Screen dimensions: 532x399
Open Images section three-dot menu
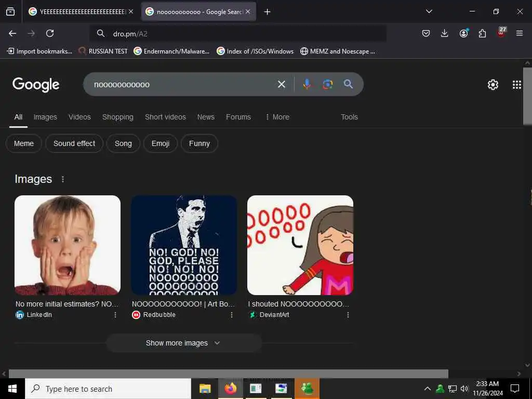click(x=63, y=179)
